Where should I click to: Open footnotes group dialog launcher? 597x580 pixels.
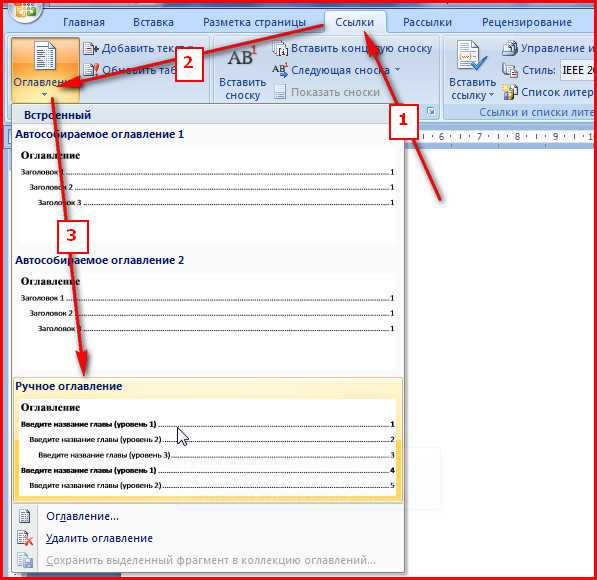[431, 112]
